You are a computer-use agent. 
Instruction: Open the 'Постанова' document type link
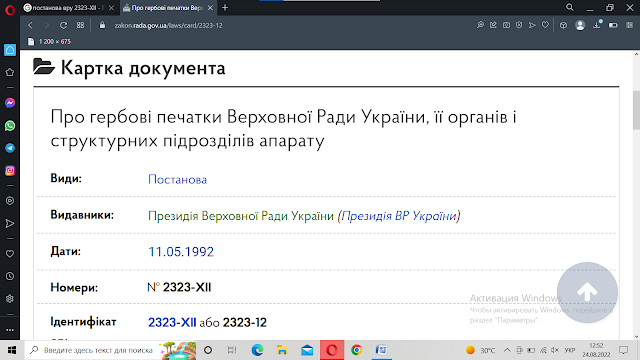(178, 180)
